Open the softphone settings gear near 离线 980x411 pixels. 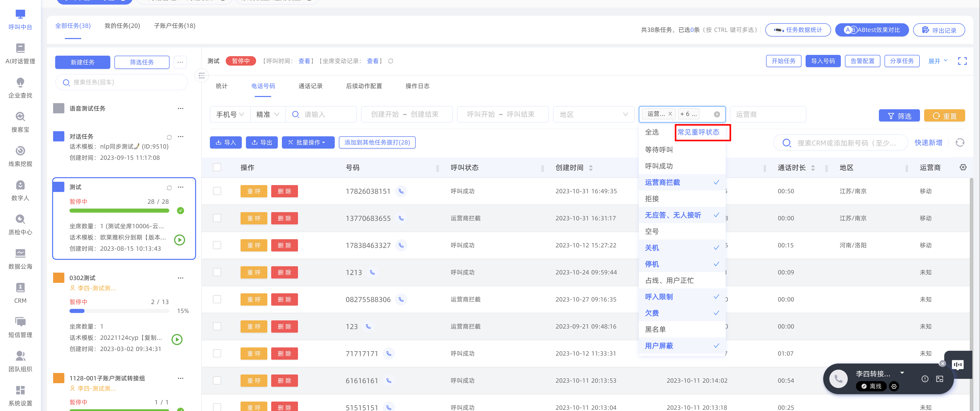pyautogui.click(x=894, y=386)
